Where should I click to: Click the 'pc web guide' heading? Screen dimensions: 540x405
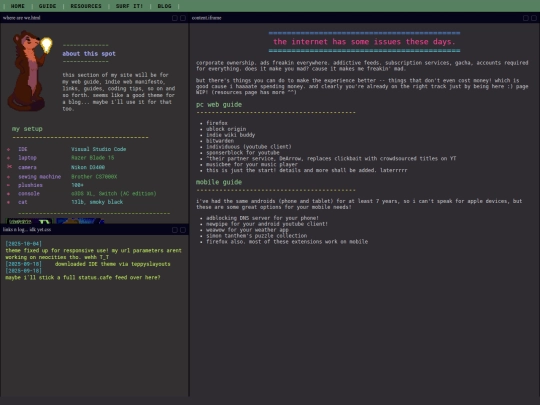coord(219,104)
